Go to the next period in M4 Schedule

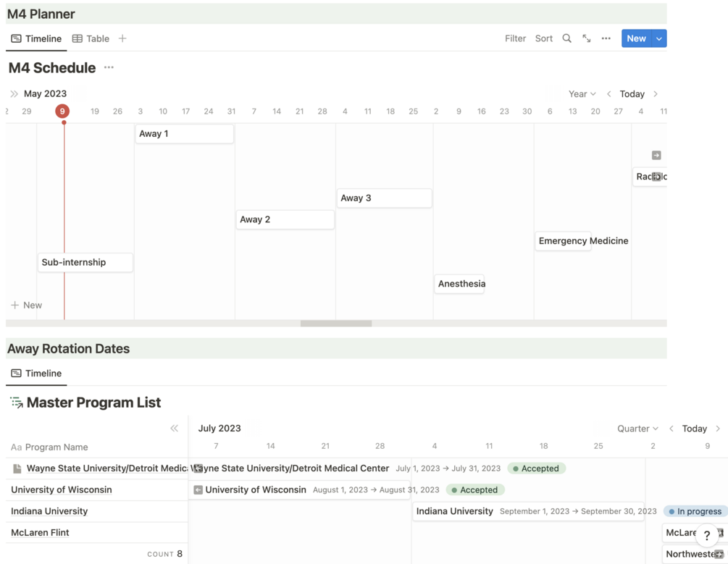point(656,94)
